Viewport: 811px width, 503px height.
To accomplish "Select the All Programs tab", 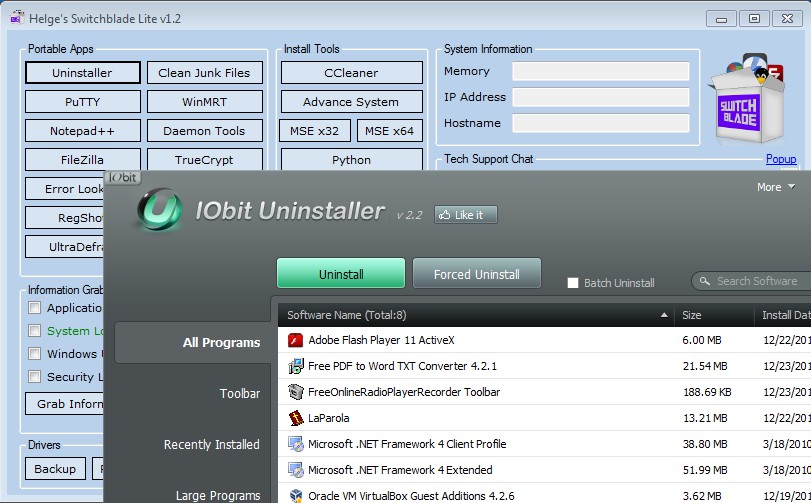I will (193, 342).
